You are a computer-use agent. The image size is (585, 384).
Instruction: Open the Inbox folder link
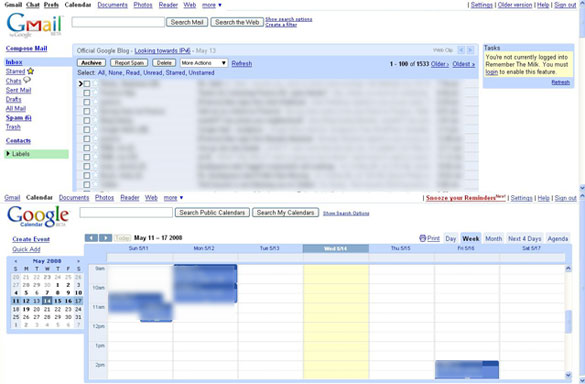point(14,62)
